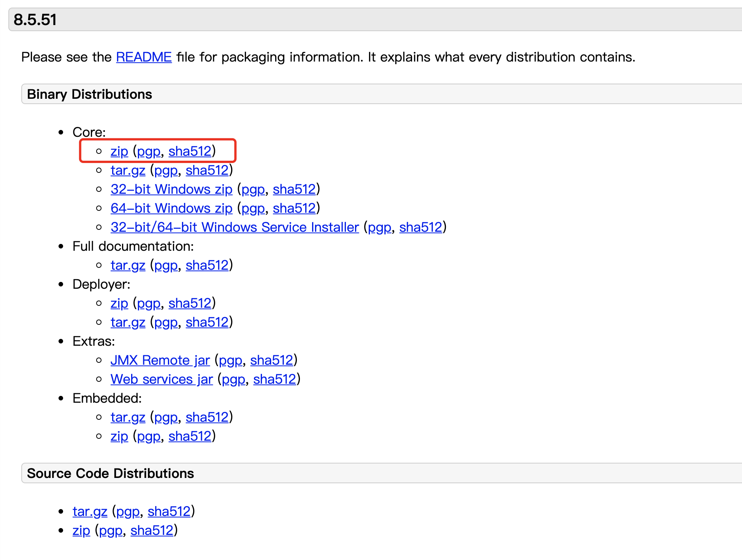Click the JMX Remote jar link
Image resolution: width=742 pixels, height=560 pixels.
coord(160,360)
